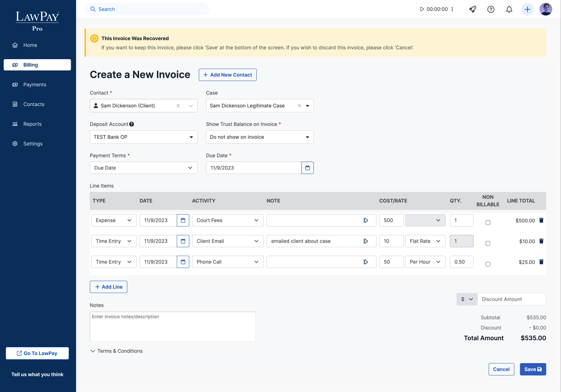Screen dimensions: 561x392
Task: Click the Add Line button
Action: coord(108,287)
